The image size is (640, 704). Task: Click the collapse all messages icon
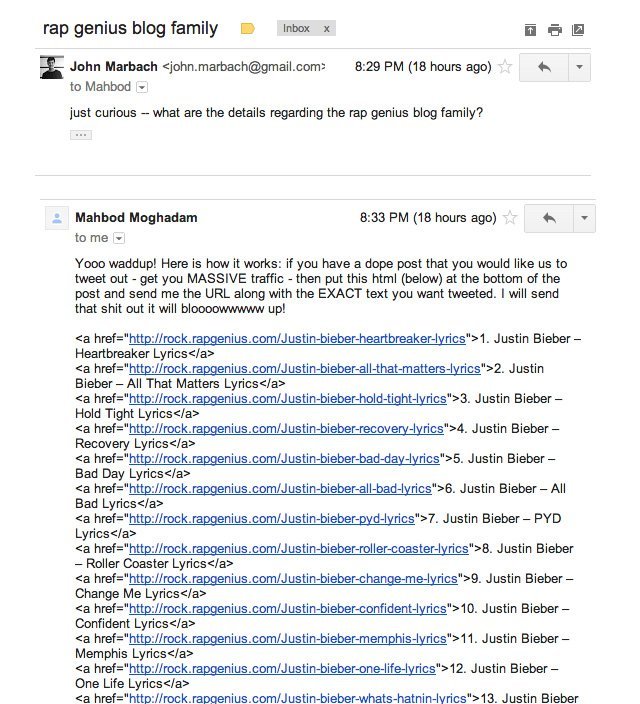(530, 30)
